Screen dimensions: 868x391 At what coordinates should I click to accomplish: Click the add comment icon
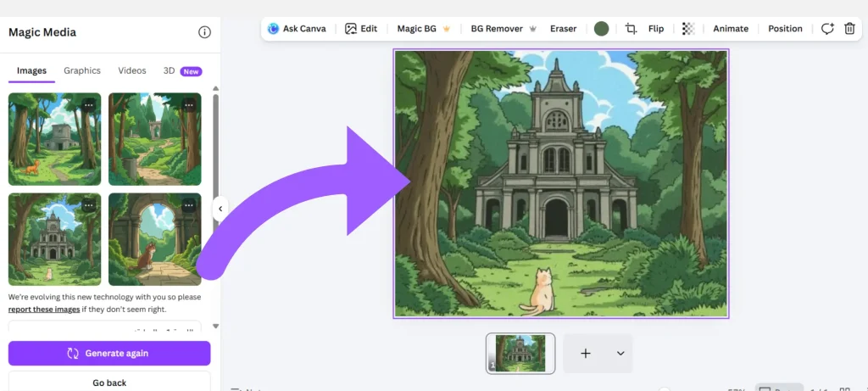827,29
